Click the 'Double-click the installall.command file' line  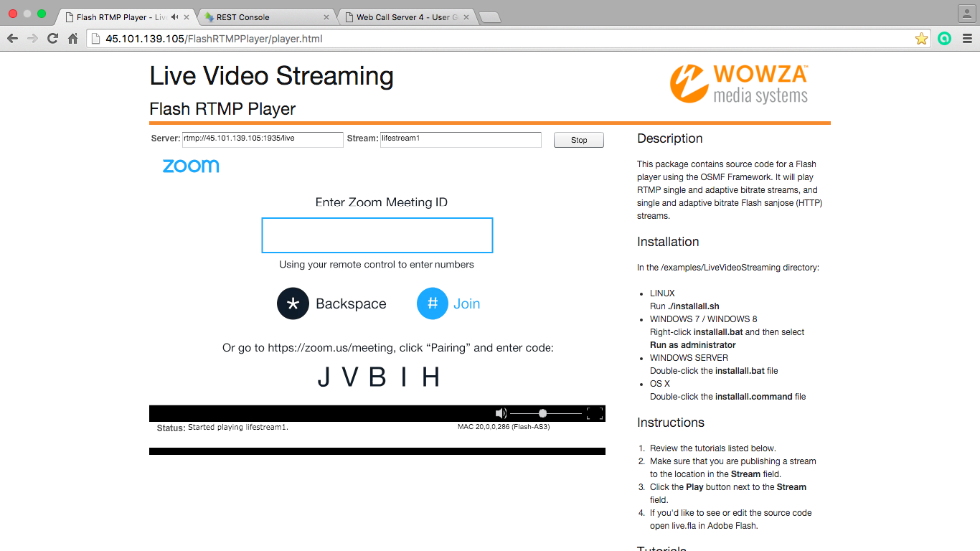click(727, 397)
